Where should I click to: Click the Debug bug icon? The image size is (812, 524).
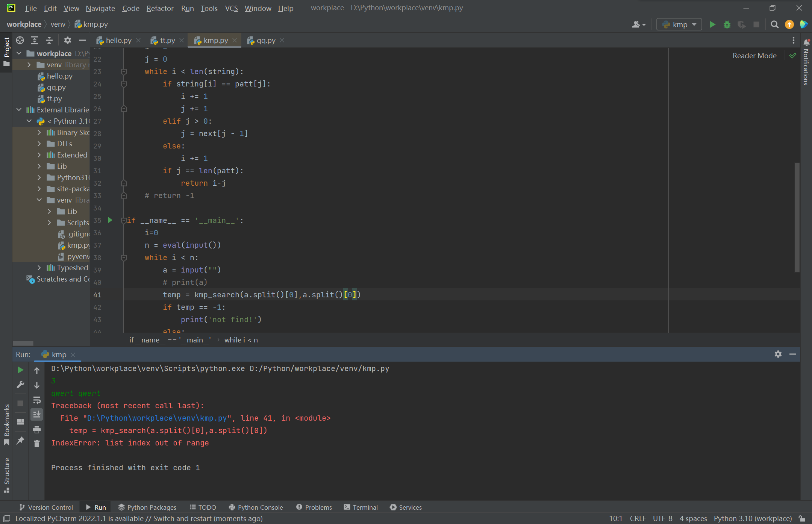click(727, 24)
